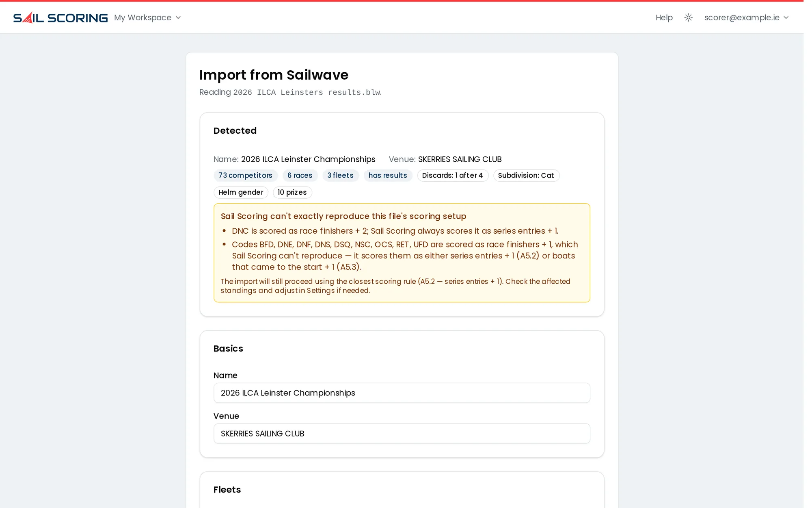Click the has results badge
Image resolution: width=812 pixels, height=508 pixels.
[388, 176]
